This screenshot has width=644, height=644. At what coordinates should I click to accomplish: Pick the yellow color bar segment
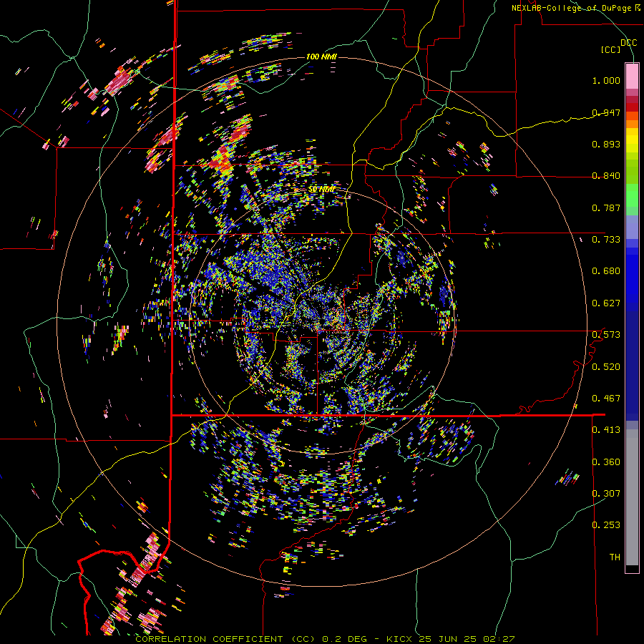click(x=632, y=140)
